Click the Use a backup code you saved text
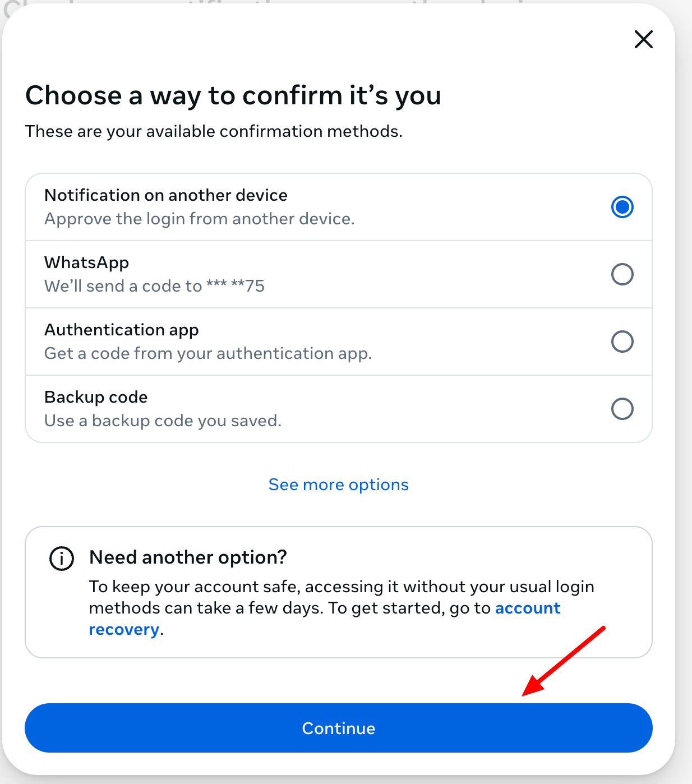 pyautogui.click(x=163, y=421)
